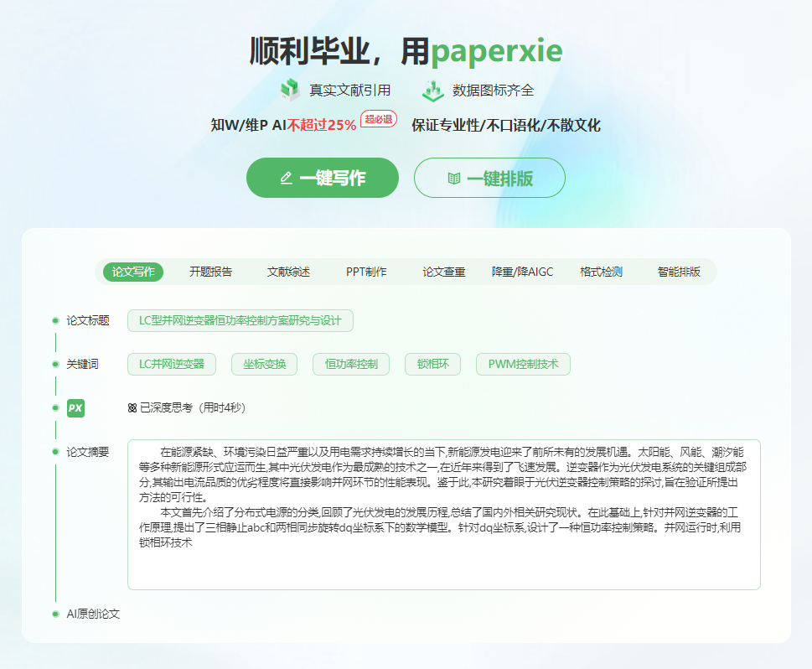Open the 文献综述 tab
Viewport: 812px width, 669px height.
tap(288, 272)
